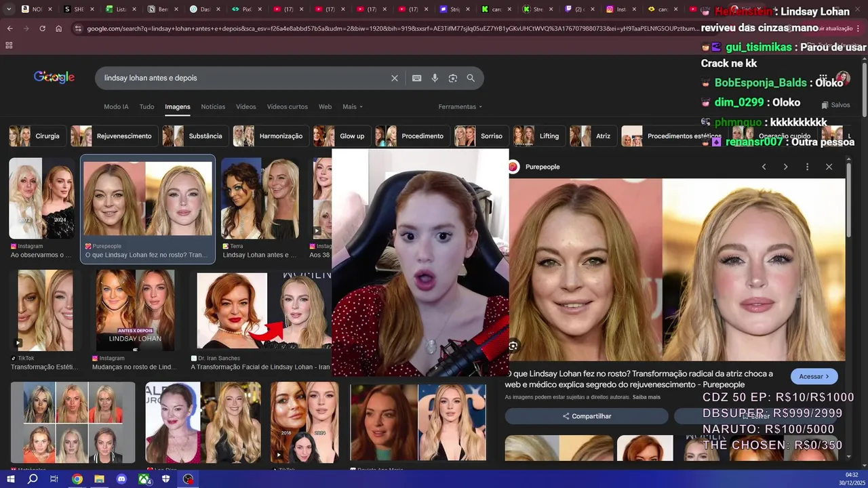
Task: Open Xbox app from the taskbar
Action: 144,479
